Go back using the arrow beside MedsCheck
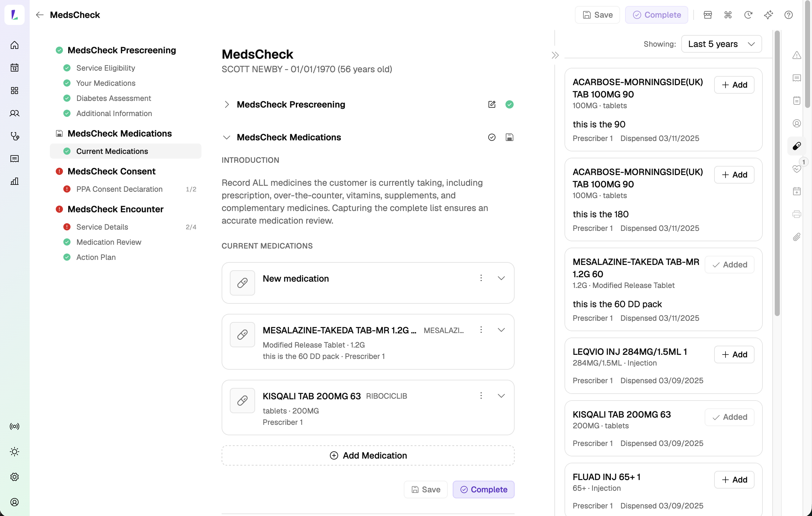The height and width of the screenshot is (516, 812). pyautogui.click(x=40, y=15)
